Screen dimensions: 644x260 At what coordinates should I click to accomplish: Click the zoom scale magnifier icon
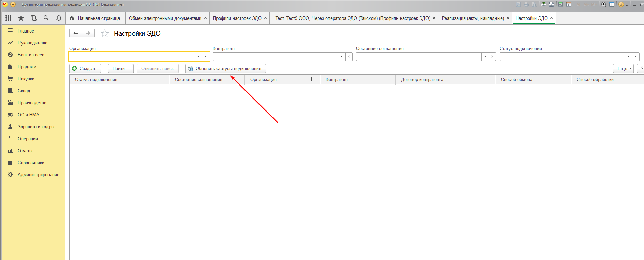point(604,4)
